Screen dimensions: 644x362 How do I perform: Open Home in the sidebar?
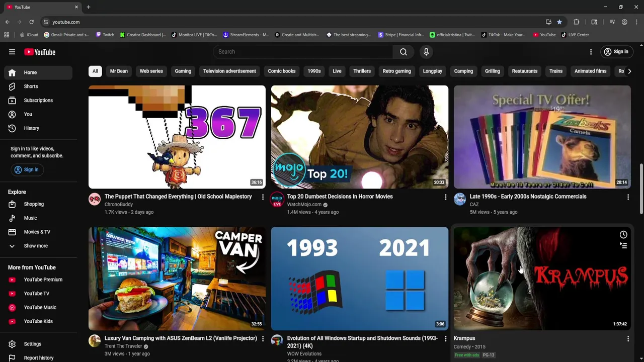coord(39,72)
